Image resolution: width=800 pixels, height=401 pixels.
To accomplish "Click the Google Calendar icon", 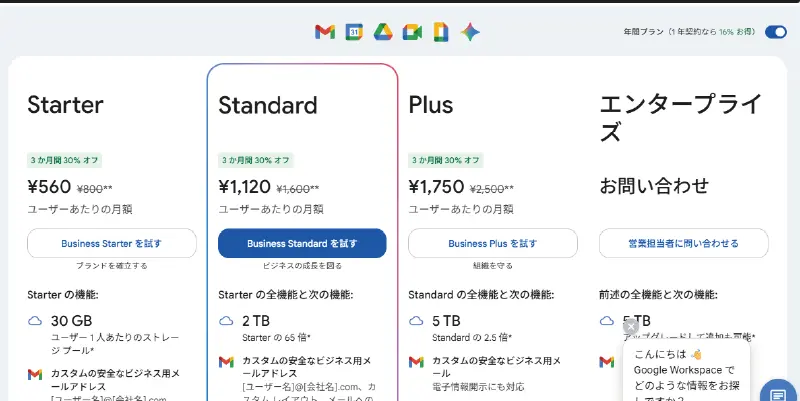I will (x=354, y=32).
